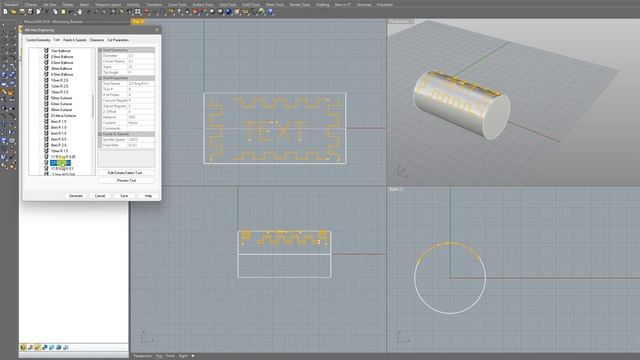Click the Material value field

141,117
